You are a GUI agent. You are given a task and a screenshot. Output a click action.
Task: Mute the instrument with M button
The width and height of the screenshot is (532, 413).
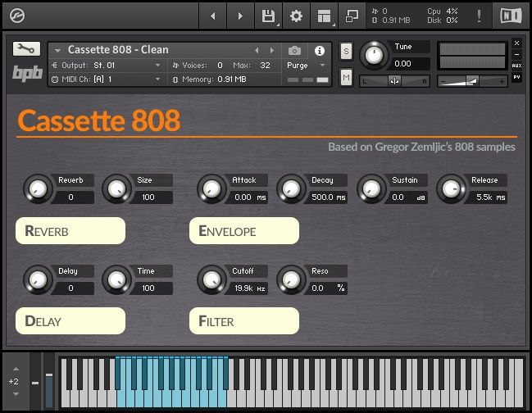coord(346,78)
